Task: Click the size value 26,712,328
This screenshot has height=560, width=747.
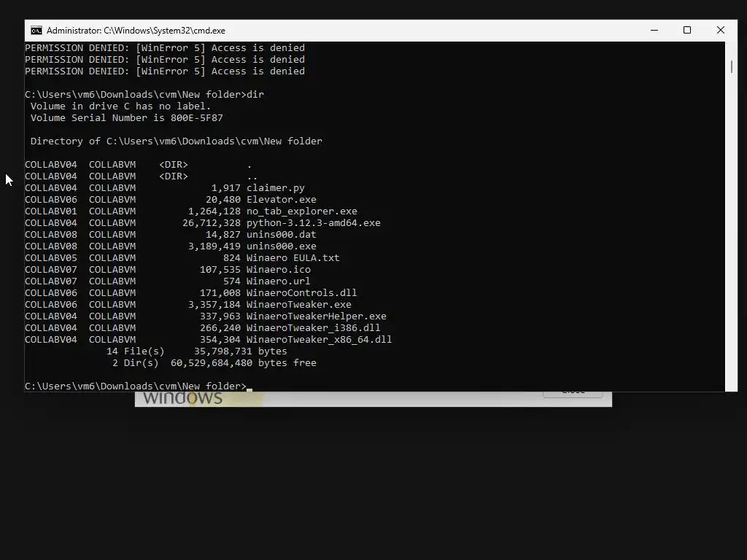Action: click(x=212, y=223)
